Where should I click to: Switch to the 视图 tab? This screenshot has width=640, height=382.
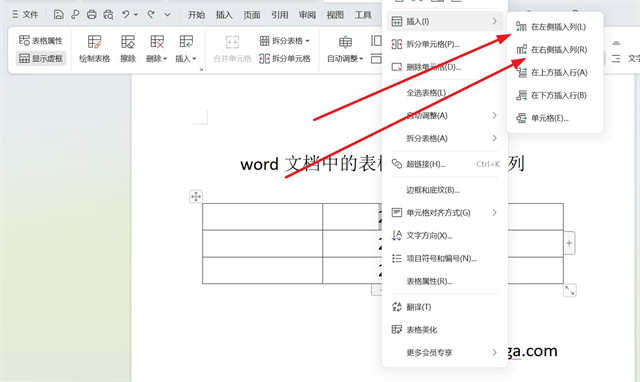tap(335, 15)
